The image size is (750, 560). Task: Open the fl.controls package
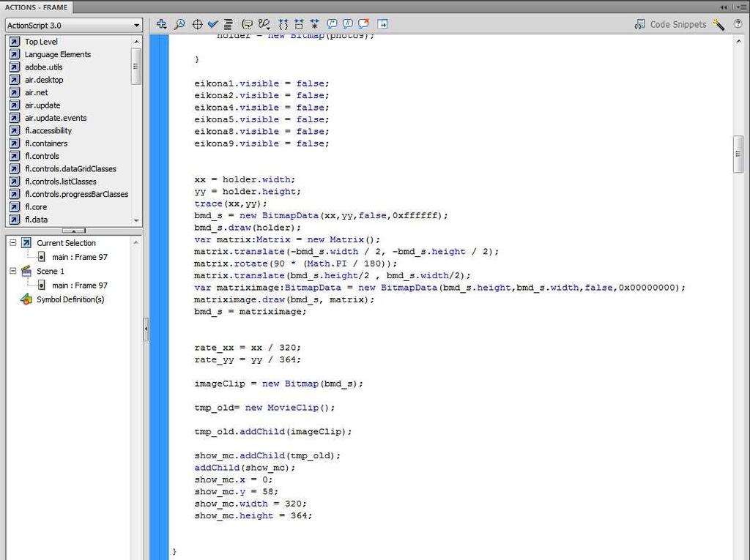(42, 156)
